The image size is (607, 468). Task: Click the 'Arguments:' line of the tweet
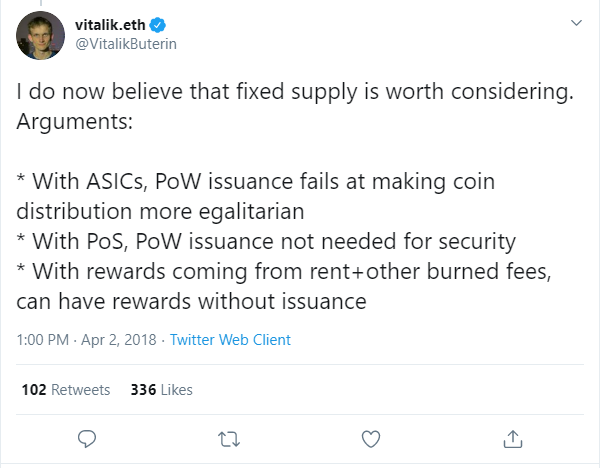click(75, 122)
